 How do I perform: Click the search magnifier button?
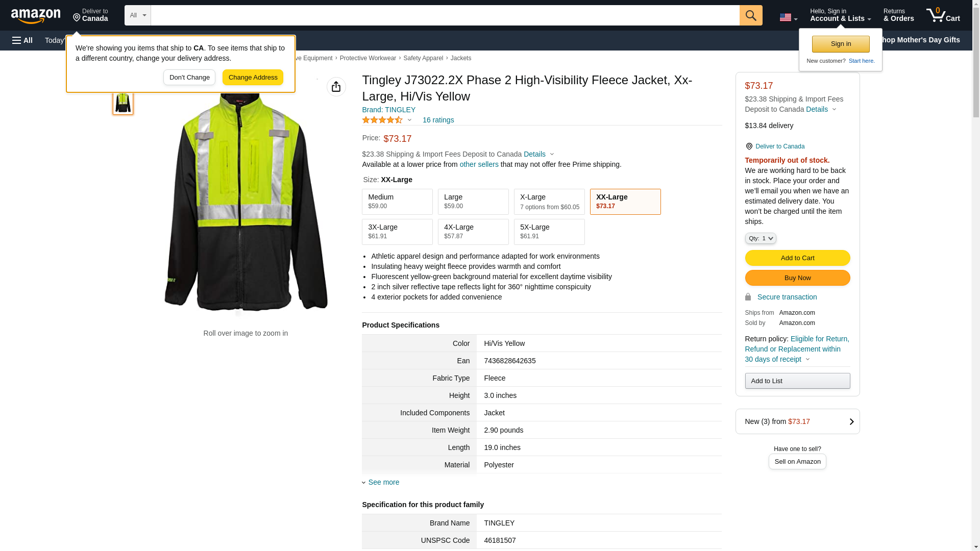[x=750, y=15]
